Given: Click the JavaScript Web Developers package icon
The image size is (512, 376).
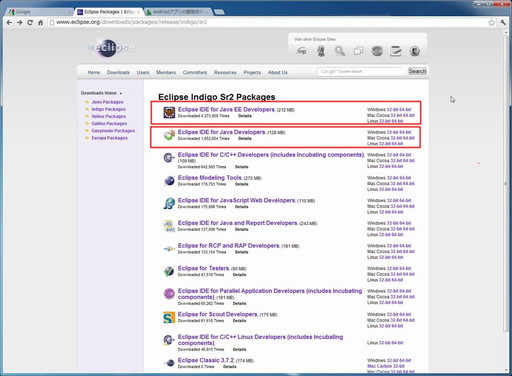Looking at the screenshot, I should [x=169, y=203].
